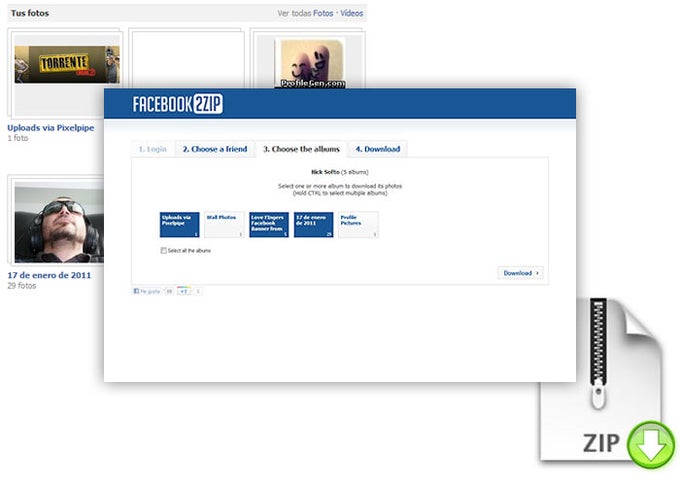This screenshot has width=680, height=486.
Task: Open the ProfileGen.com fingers album thumbnail
Action: point(311,63)
